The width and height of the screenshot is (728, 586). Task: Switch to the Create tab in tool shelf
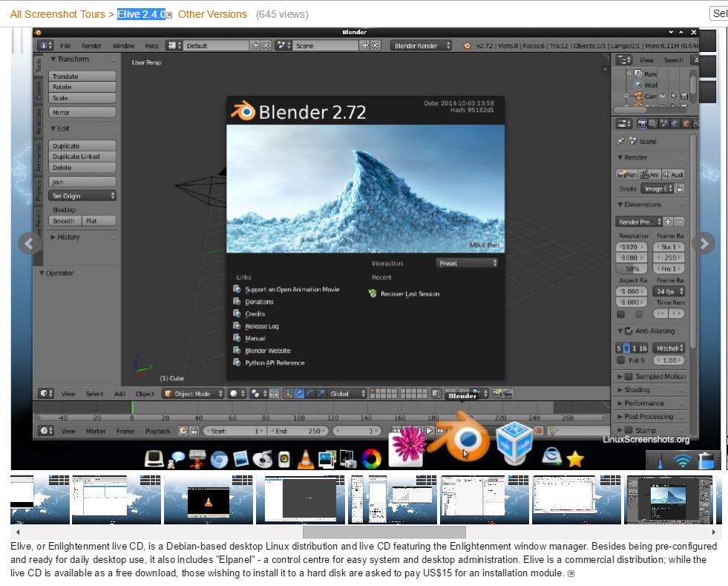coord(39,90)
